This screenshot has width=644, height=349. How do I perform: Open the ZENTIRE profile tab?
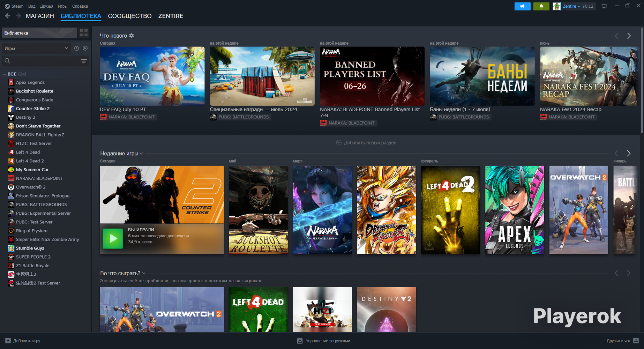click(171, 16)
